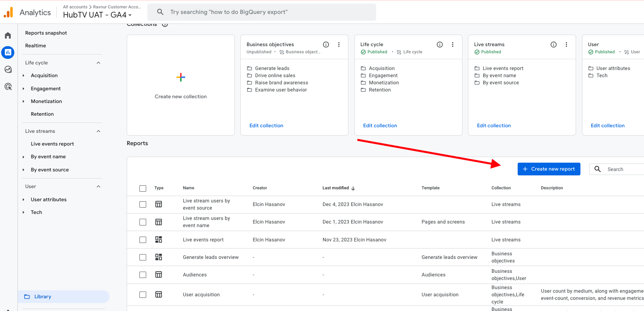Click table icon for User acquisition row
This screenshot has height=311, width=644.
159,294
